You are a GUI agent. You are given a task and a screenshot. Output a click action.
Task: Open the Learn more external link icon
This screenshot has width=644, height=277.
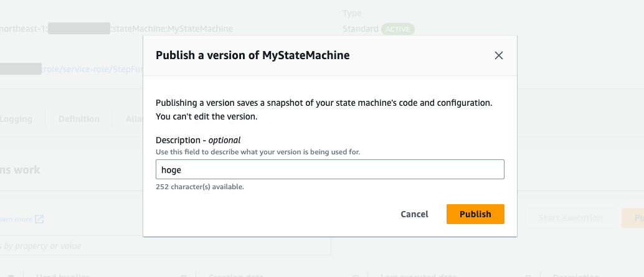coord(39,219)
